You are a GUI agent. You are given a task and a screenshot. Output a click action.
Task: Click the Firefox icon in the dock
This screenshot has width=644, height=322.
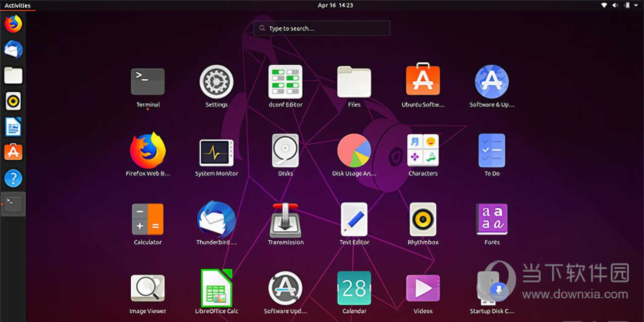point(13,24)
